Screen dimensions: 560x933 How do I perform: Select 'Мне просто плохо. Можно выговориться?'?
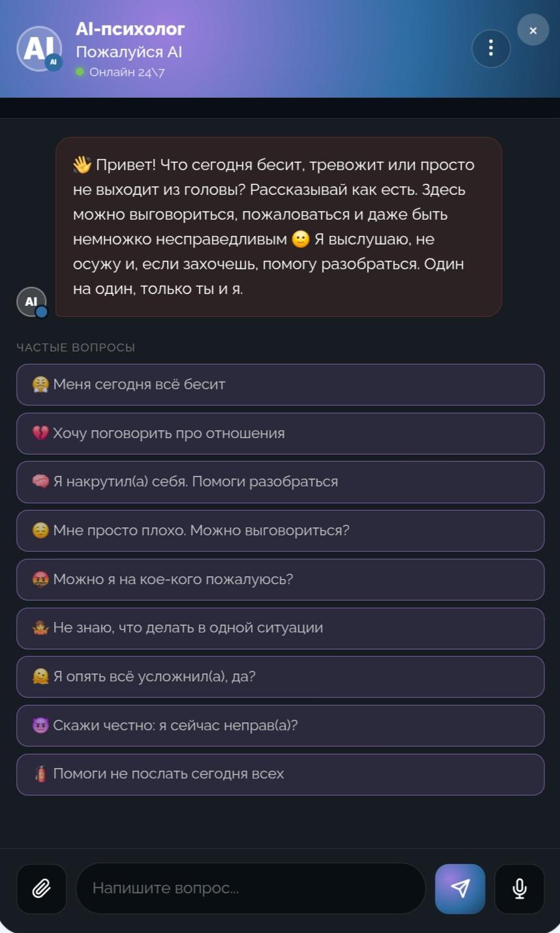point(280,531)
